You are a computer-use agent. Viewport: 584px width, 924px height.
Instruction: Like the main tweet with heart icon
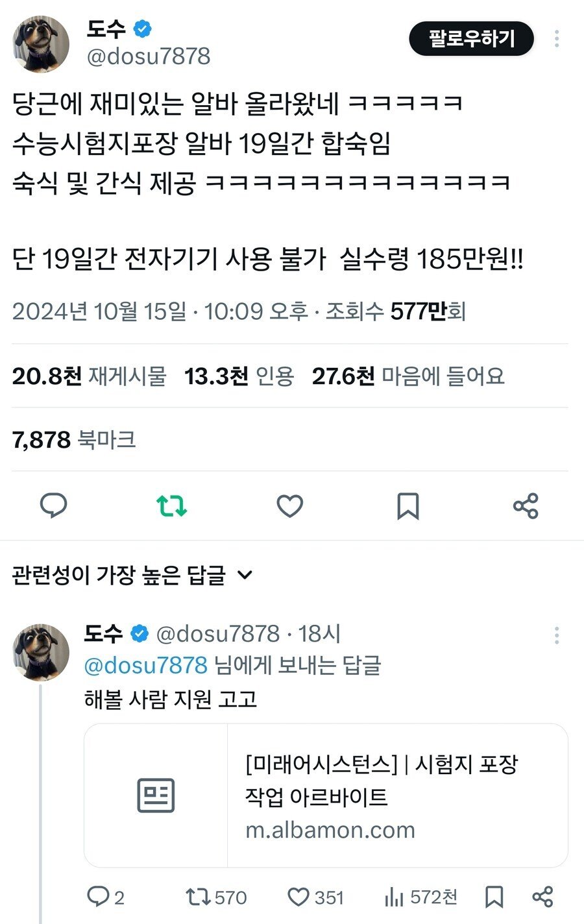point(289,505)
